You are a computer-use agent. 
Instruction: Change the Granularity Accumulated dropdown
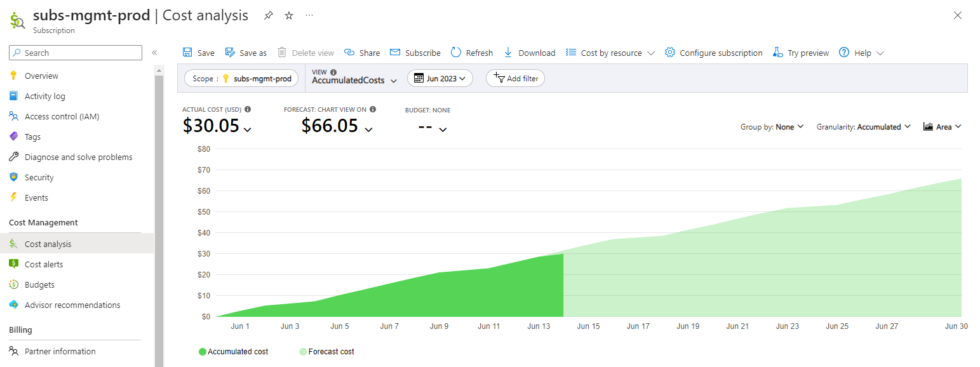[x=864, y=127]
